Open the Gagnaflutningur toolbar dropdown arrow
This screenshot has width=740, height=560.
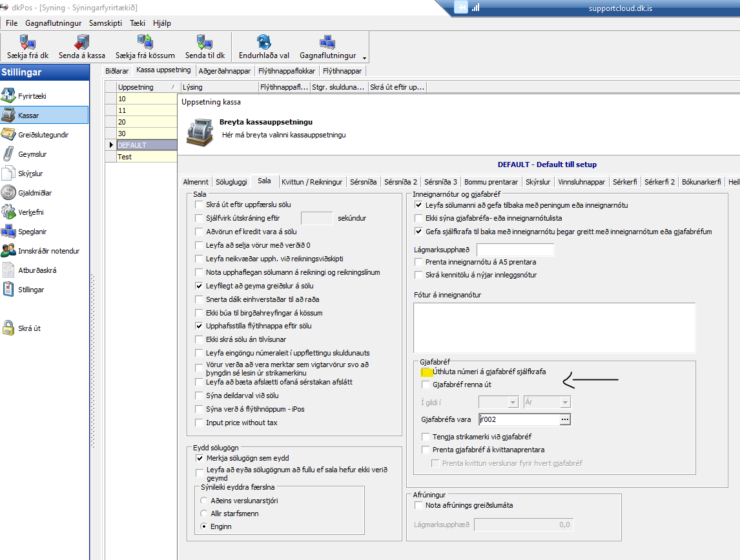[x=365, y=57]
